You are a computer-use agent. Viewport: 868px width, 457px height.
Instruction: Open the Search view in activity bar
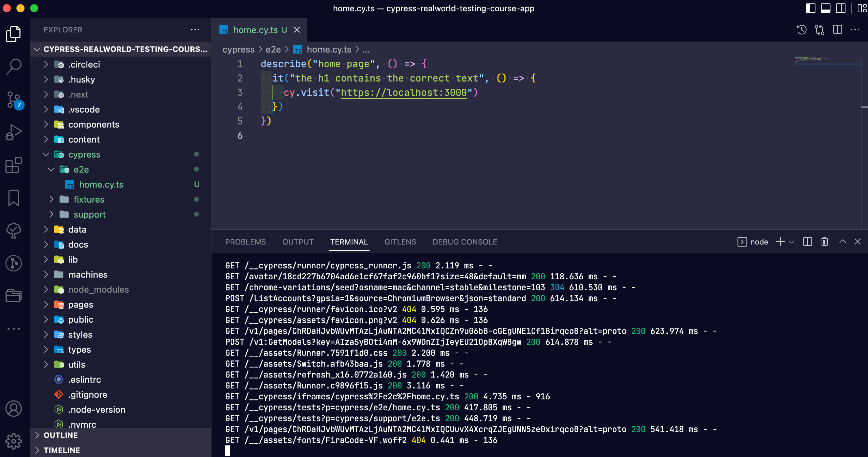pyautogui.click(x=14, y=66)
